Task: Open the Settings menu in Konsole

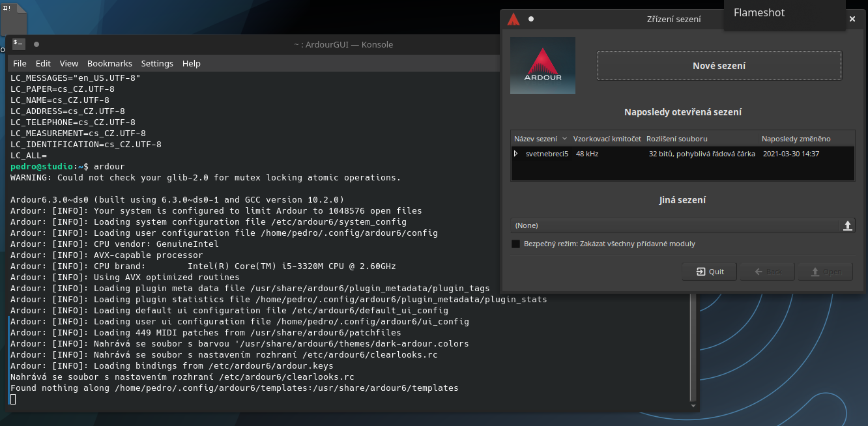Action: tap(157, 63)
